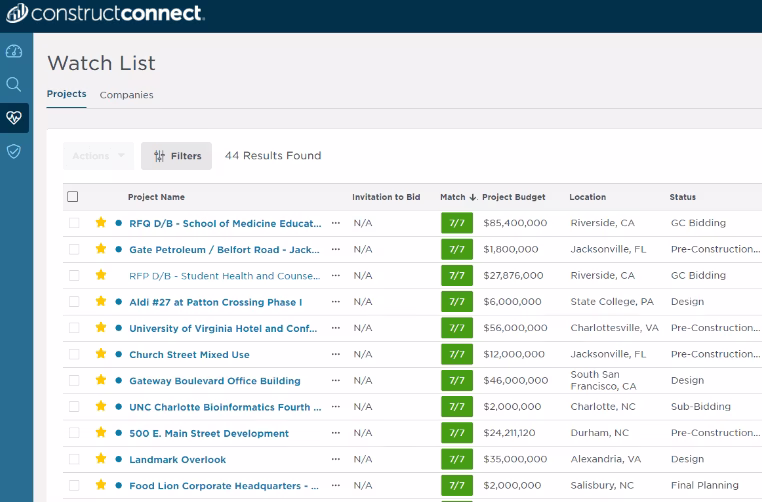Unstar the Gate Petroleum / Belfort Road project
762x502 pixels.
click(x=101, y=249)
